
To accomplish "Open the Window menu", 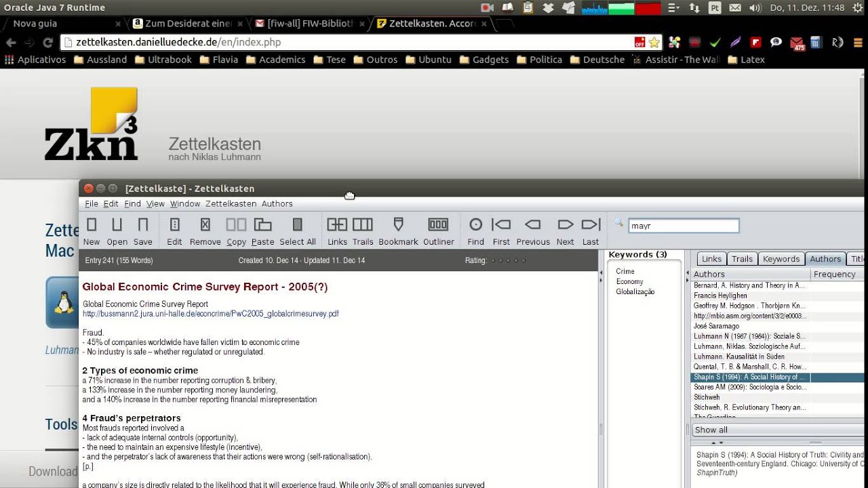I will pyautogui.click(x=185, y=203).
